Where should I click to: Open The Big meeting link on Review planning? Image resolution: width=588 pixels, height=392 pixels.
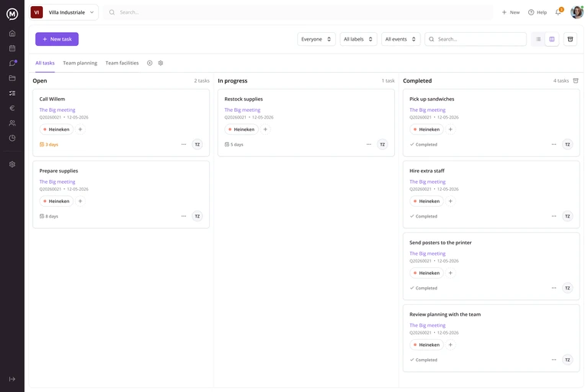(427, 325)
